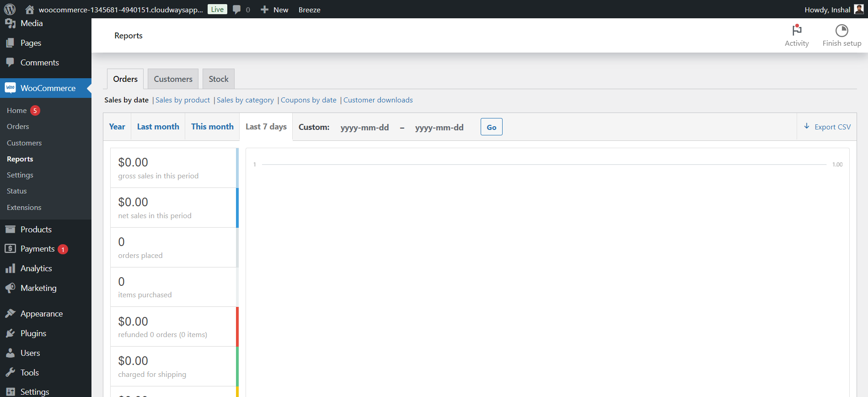Screen dimensions: 868x397
Task: Highlight the gross sales series in chart
Action: [x=174, y=167]
